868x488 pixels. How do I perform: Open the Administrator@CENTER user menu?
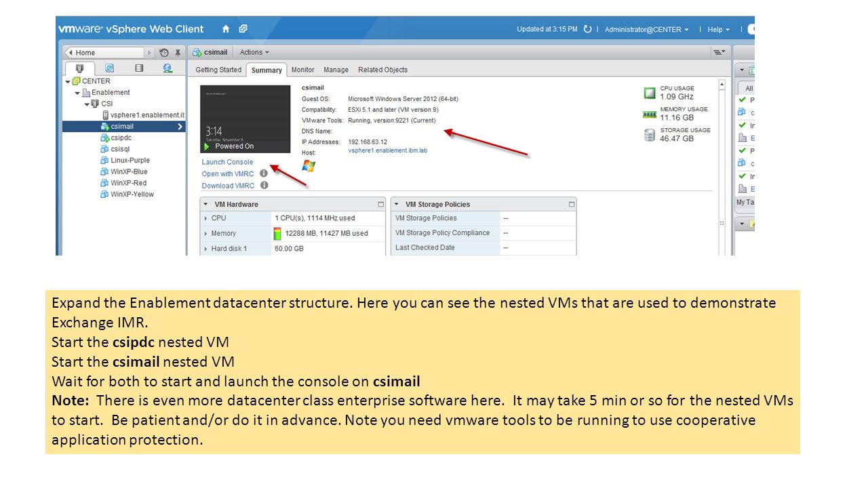[646, 30]
